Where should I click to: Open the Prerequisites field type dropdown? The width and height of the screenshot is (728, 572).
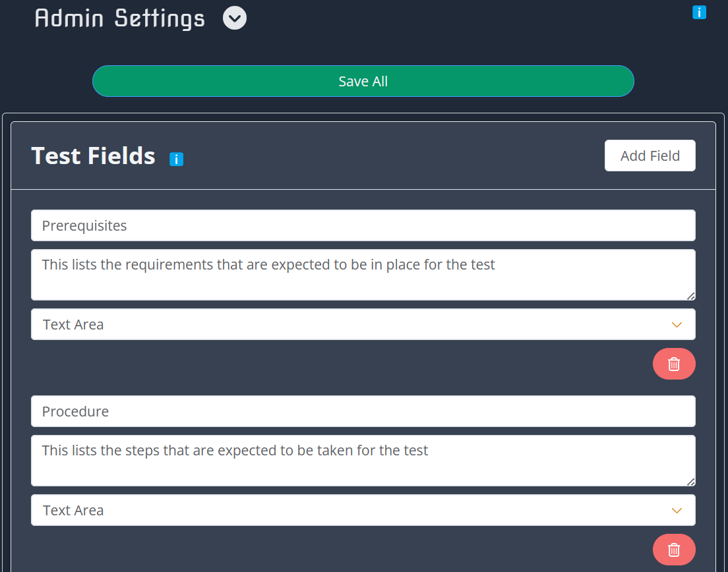coord(363,324)
